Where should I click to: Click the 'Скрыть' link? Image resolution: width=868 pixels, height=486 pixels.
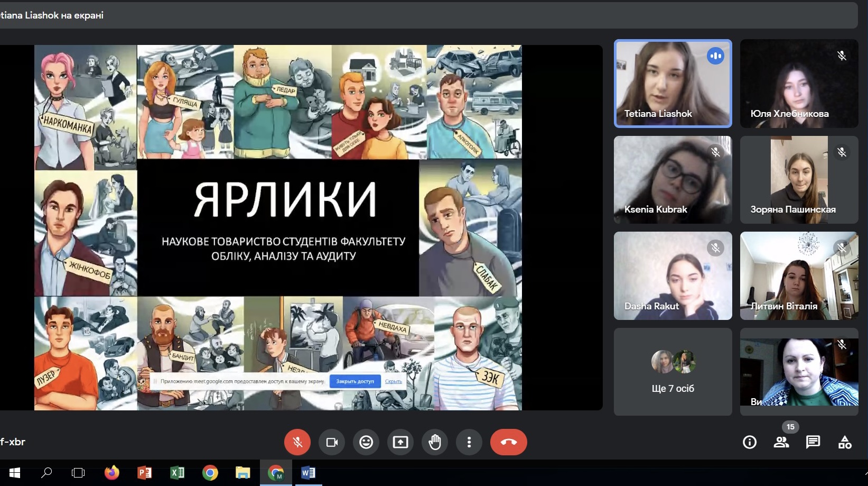[x=394, y=381]
